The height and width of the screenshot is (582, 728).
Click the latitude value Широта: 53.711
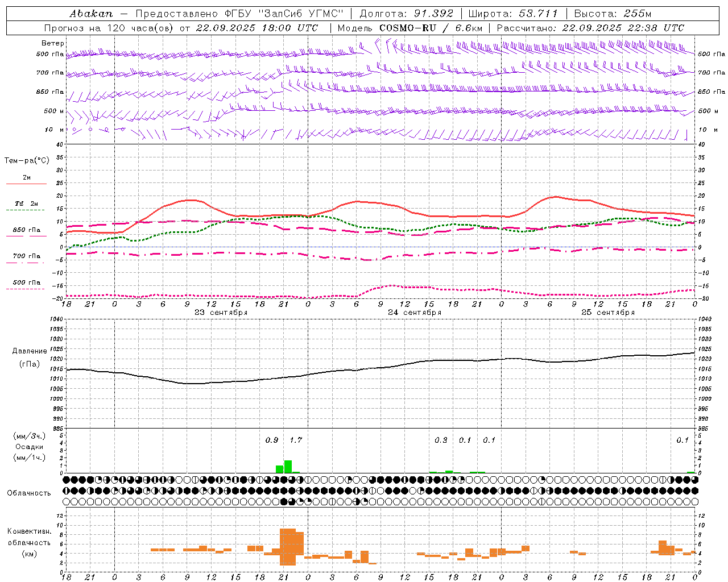point(513,14)
